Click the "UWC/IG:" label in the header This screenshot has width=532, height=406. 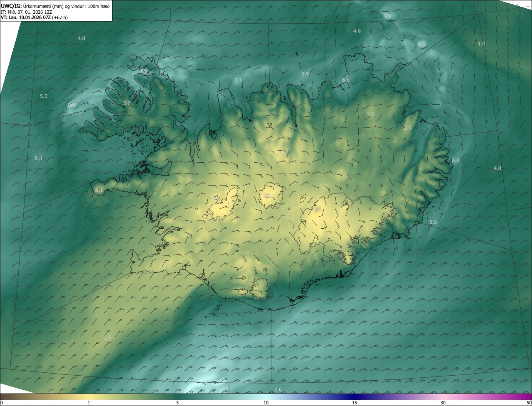(x=11, y=6)
